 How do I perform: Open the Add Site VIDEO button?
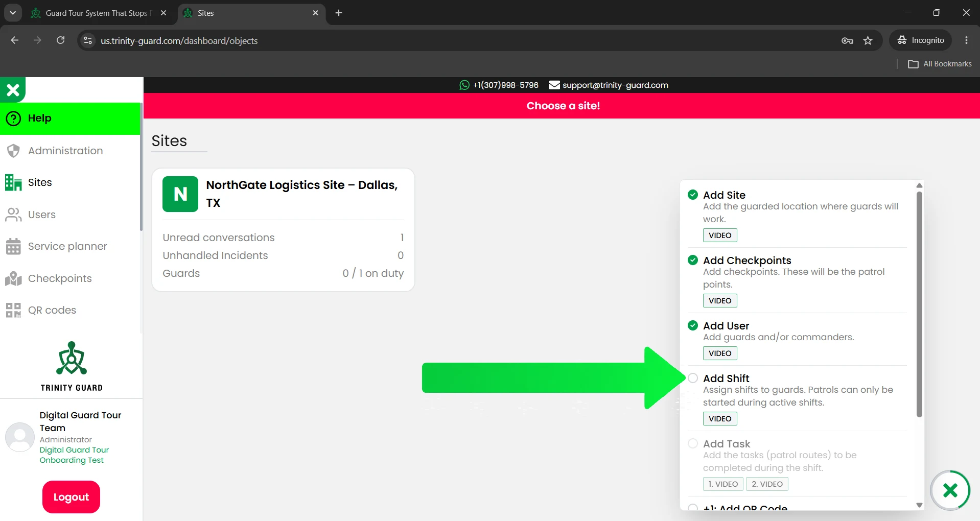pos(720,235)
